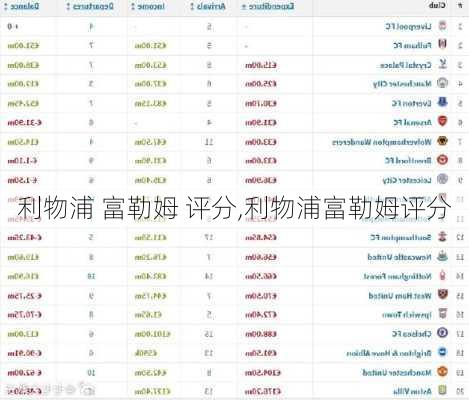Select Wolverhampton arrivals count 11

coord(209,142)
